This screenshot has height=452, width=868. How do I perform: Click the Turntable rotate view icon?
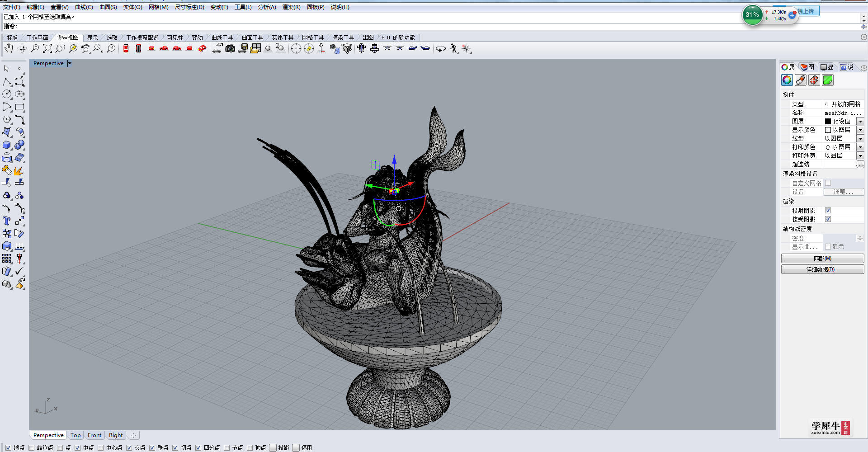(441, 48)
